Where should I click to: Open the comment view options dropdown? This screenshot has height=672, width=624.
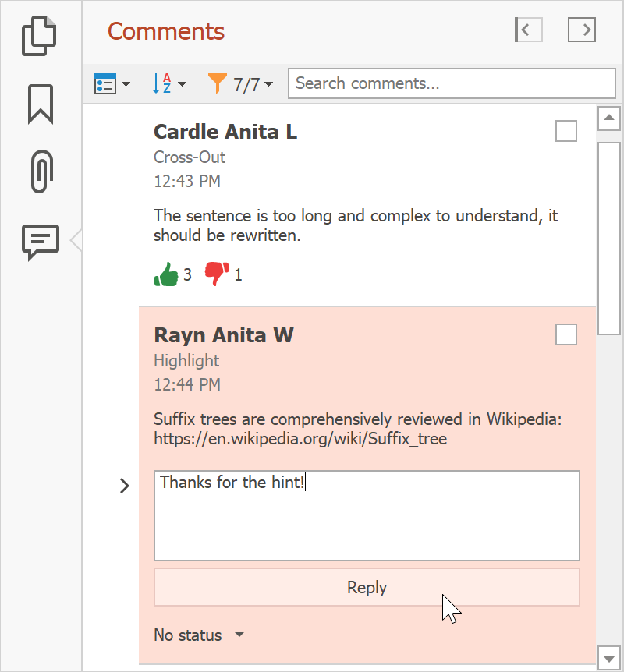(112, 84)
